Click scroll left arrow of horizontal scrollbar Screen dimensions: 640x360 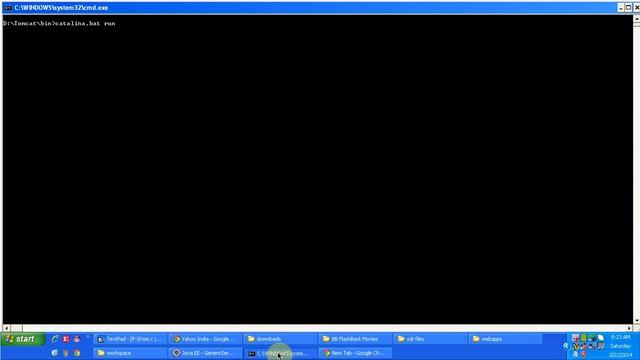[x=7, y=328]
